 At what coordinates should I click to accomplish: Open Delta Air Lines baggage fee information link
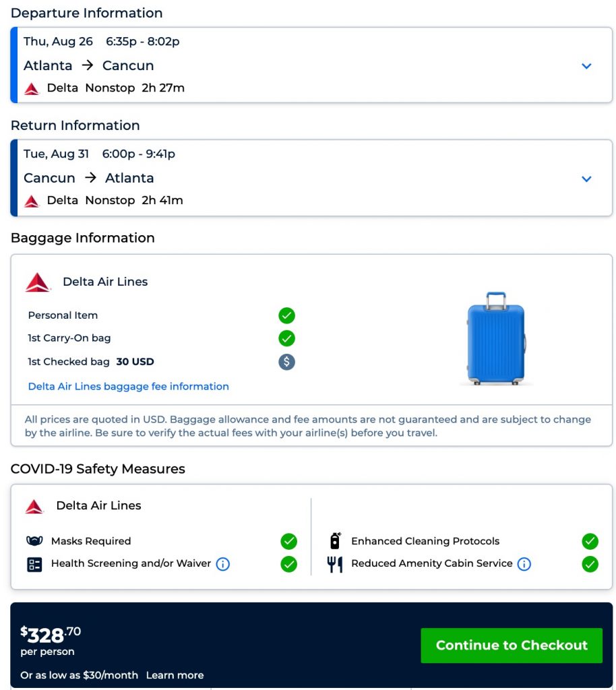[129, 387]
